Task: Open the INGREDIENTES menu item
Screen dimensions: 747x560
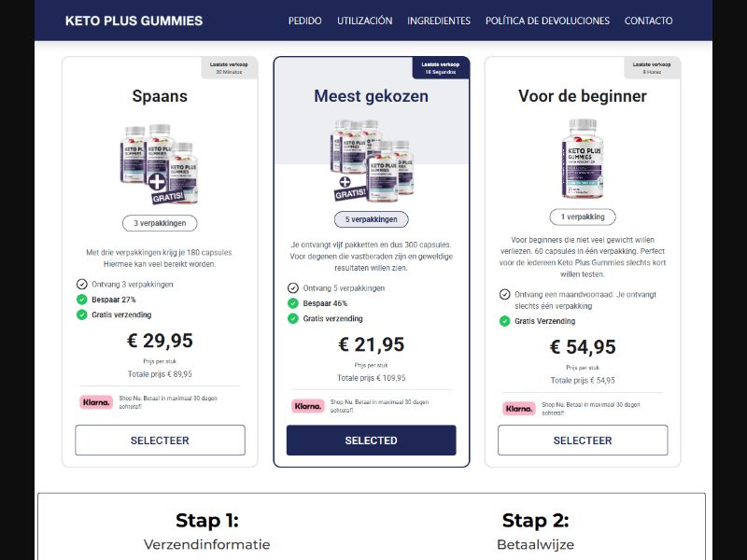Action: point(437,21)
